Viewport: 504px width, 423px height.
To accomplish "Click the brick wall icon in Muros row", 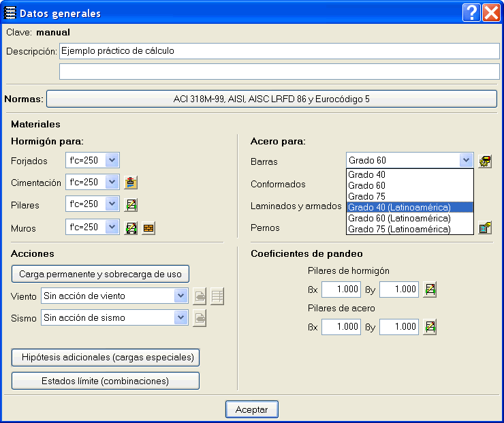I will point(148,228).
